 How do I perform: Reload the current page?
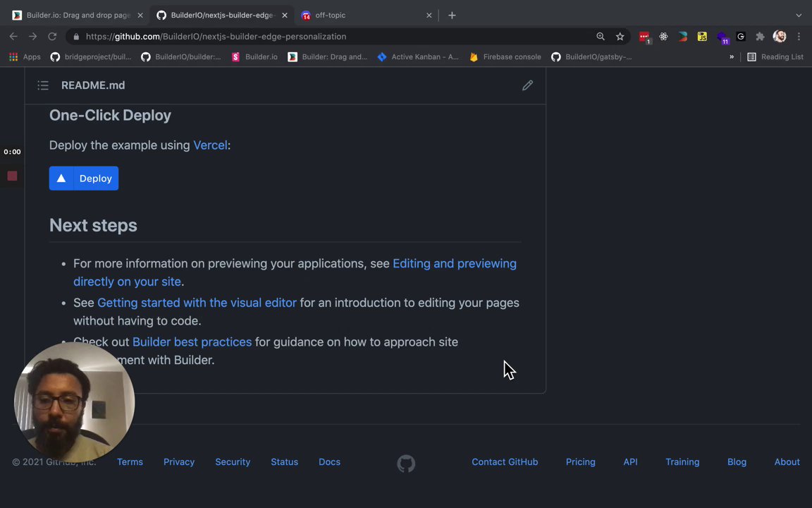click(52, 36)
